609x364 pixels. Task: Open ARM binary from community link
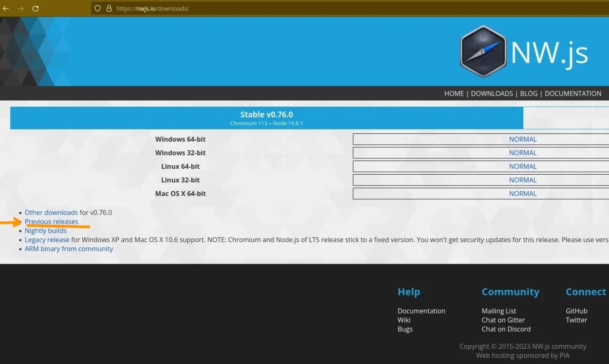(69, 249)
